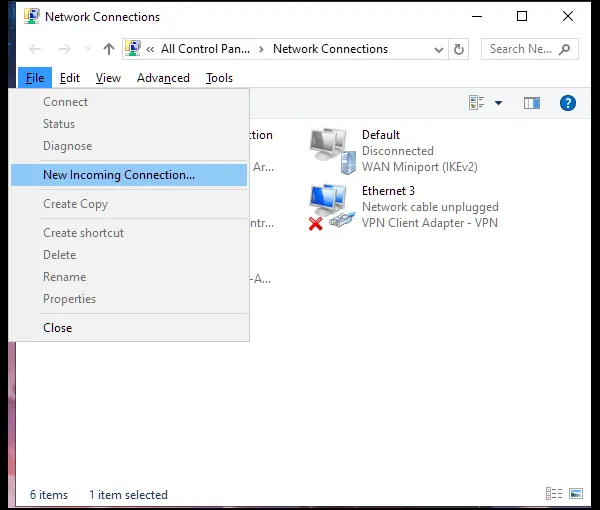Screen dimensions: 600x510
Task: Expand the hidden breadcrumb path chevron
Action: pos(150,49)
